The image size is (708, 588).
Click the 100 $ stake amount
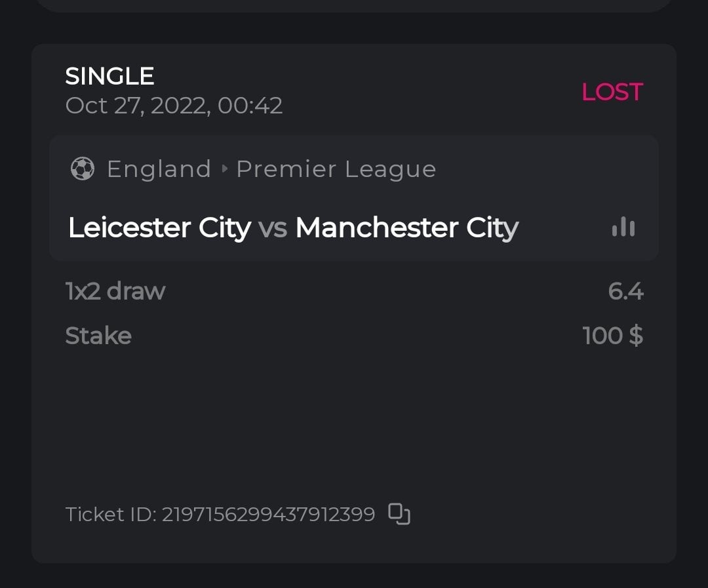coord(612,336)
